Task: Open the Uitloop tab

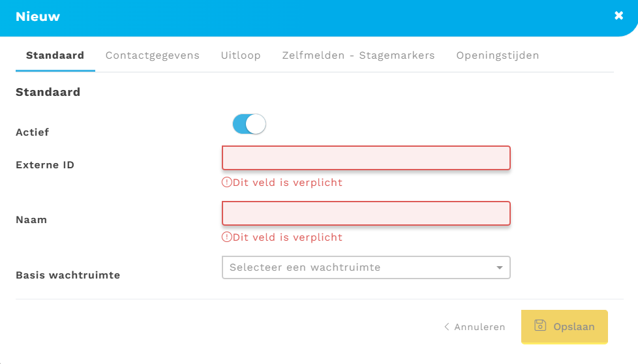Action: point(241,55)
